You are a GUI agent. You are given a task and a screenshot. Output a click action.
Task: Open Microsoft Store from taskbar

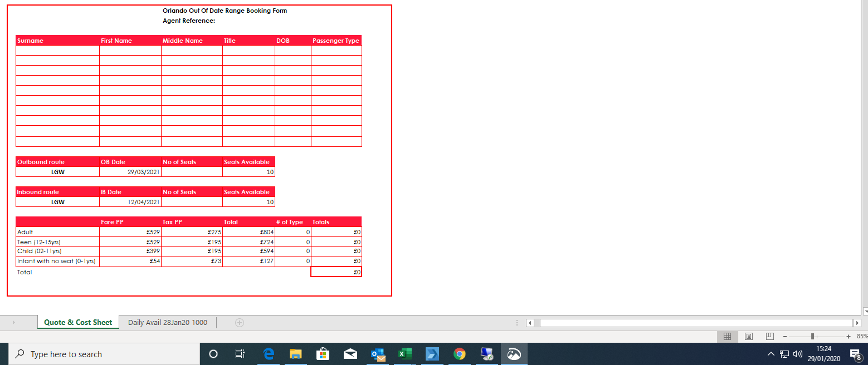click(323, 354)
